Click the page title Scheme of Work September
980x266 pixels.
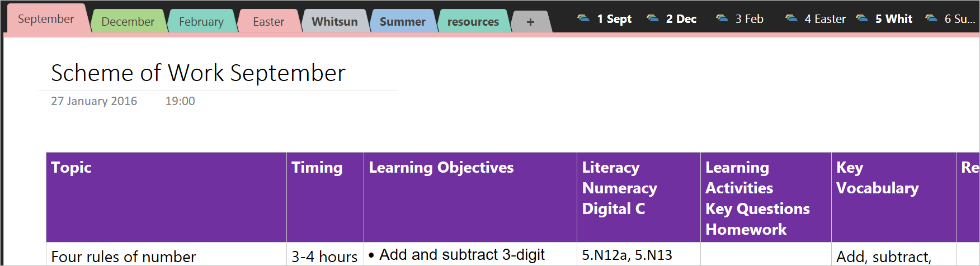pyautogui.click(x=198, y=73)
